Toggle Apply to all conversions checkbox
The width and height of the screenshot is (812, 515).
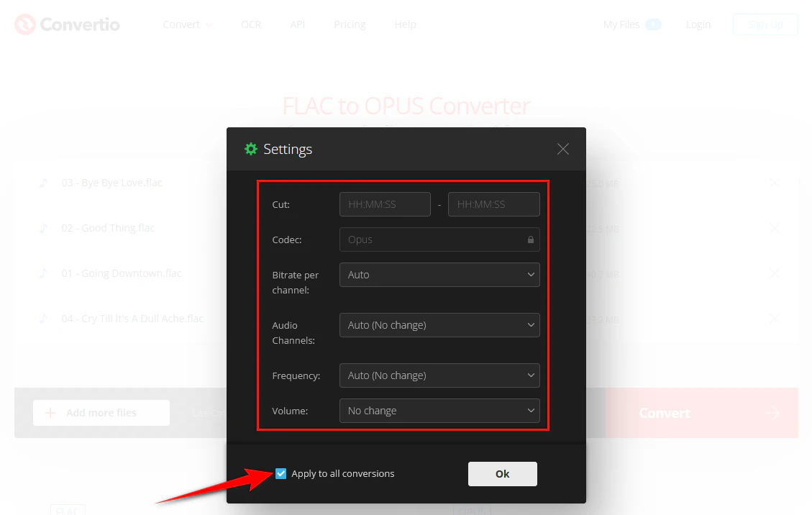click(281, 473)
